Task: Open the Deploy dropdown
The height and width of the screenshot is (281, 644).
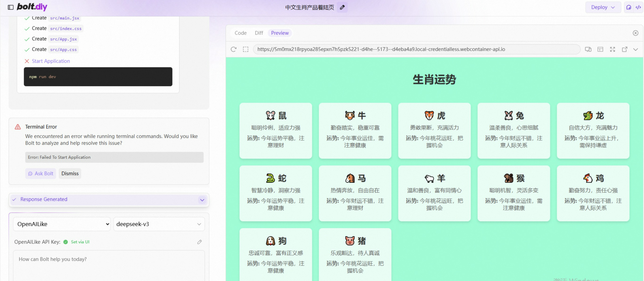Action: pos(603,7)
